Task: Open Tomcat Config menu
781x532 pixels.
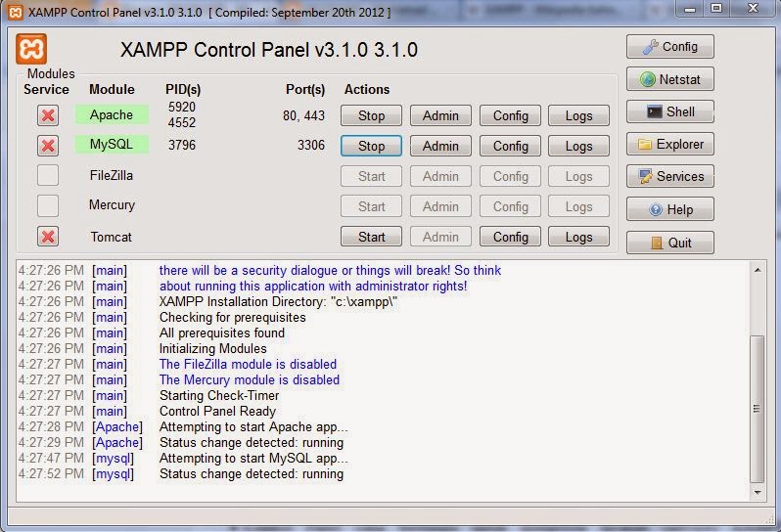Action: point(510,237)
